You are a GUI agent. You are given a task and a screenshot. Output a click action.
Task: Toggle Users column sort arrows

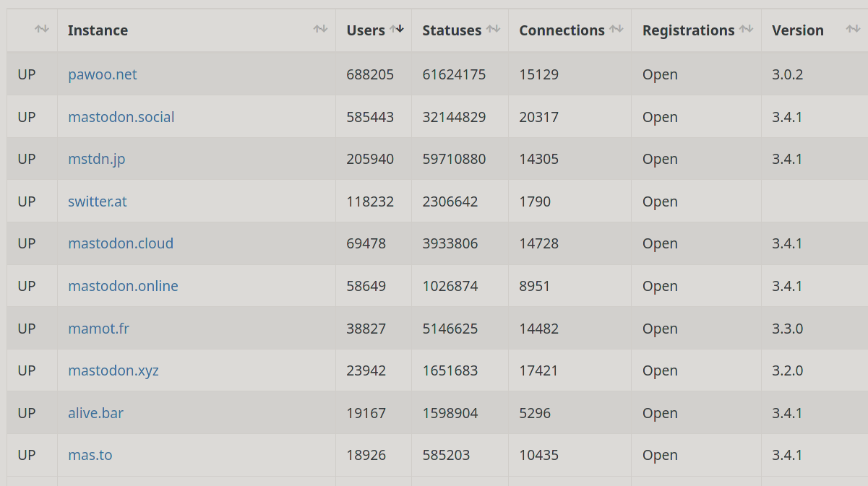pos(397,29)
